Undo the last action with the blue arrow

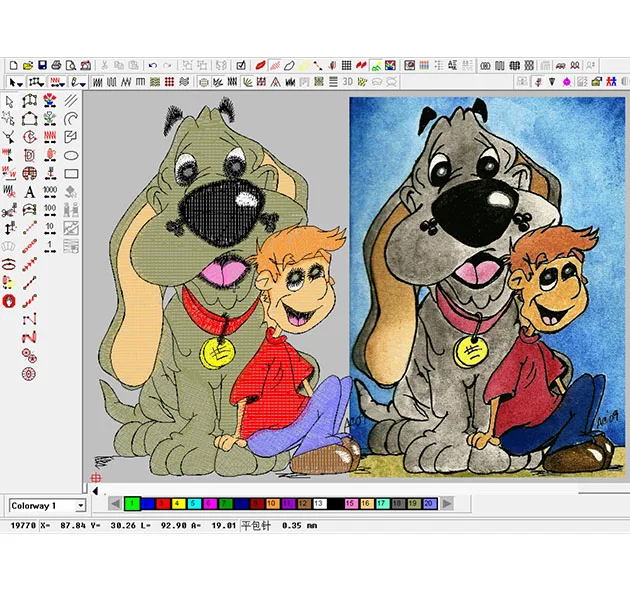click(152, 65)
